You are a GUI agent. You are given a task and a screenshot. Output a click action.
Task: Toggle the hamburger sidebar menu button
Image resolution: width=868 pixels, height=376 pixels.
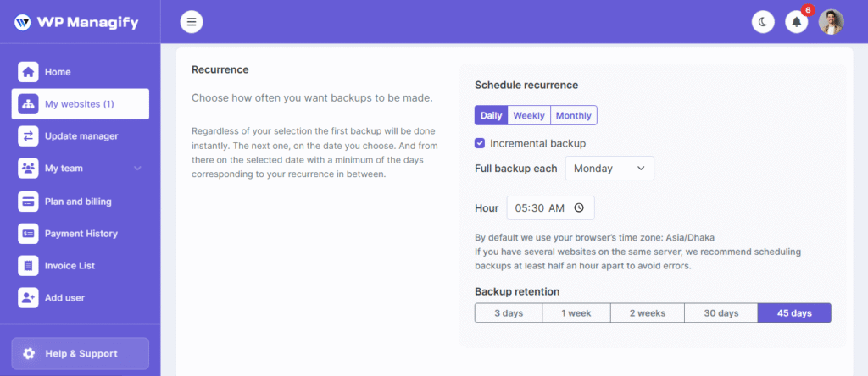pyautogui.click(x=192, y=22)
